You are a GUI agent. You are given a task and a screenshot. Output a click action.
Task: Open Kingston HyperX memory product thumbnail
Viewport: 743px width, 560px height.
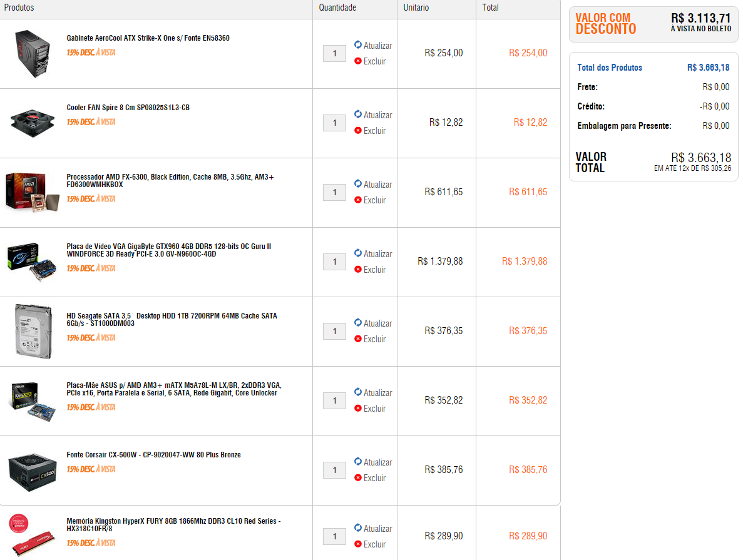pos(32,536)
